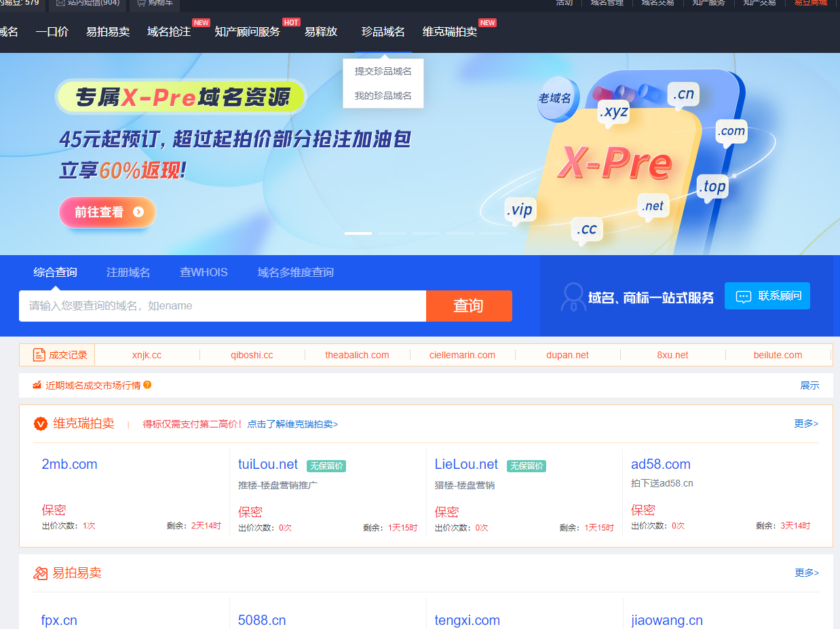
Task: Select the third banner carousel indicator
Action: pyautogui.click(x=426, y=233)
